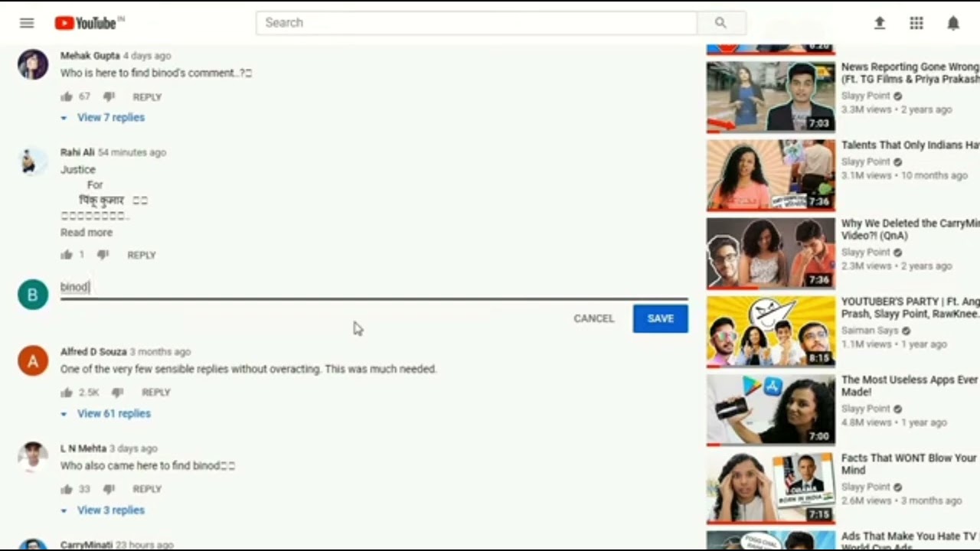Open Alfred D Souza's channel name
The width and height of the screenshot is (980, 551).
(93, 352)
